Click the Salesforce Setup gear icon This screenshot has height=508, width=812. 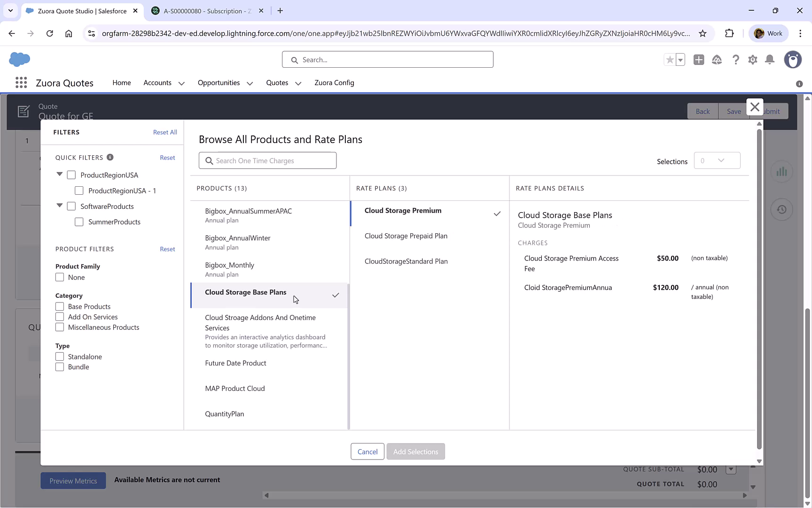pos(752,60)
